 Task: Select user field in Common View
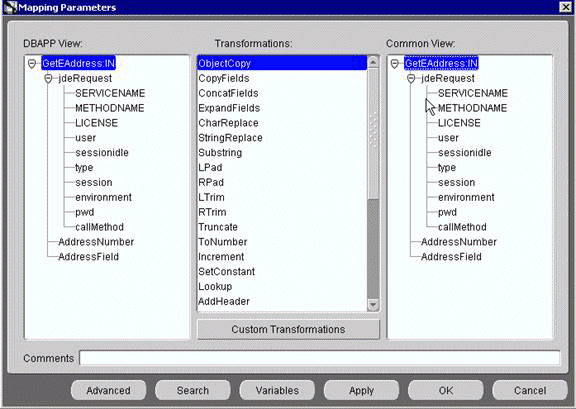[448, 138]
